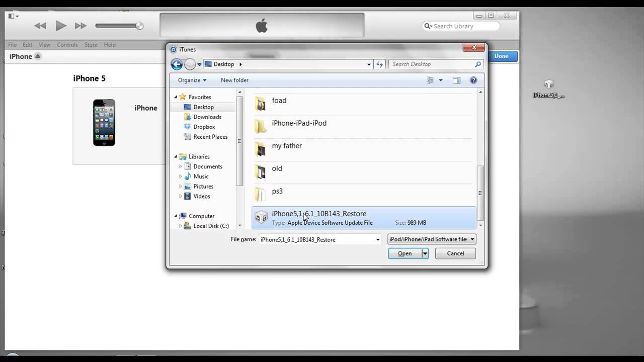Select Dropbox in Favorites
The width and height of the screenshot is (644, 362).
pos(204,127)
